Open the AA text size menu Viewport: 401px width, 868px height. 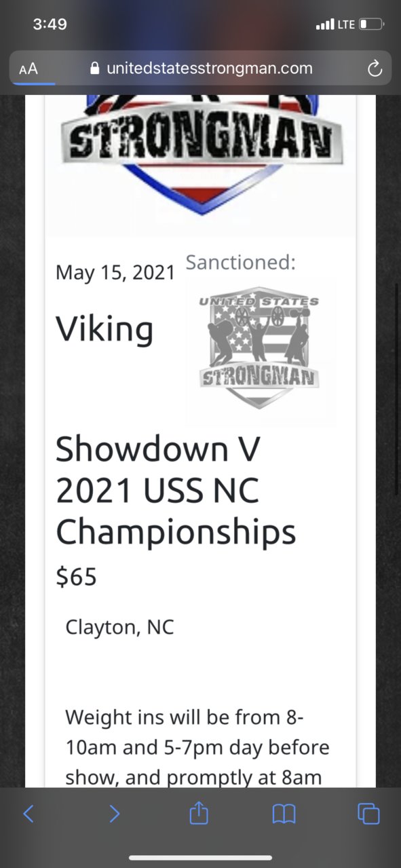(x=28, y=69)
